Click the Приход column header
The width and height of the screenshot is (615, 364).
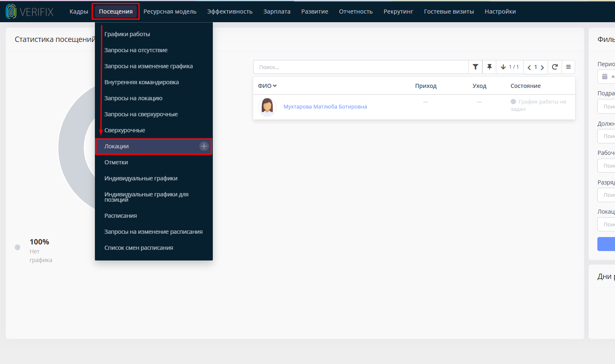pos(426,86)
